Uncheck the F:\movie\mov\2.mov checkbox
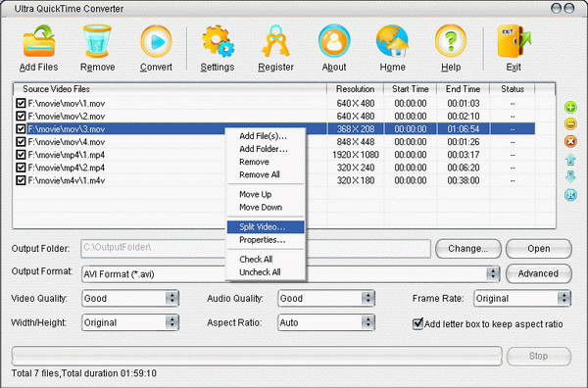This screenshot has height=388, width=588. click(x=21, y=116)
